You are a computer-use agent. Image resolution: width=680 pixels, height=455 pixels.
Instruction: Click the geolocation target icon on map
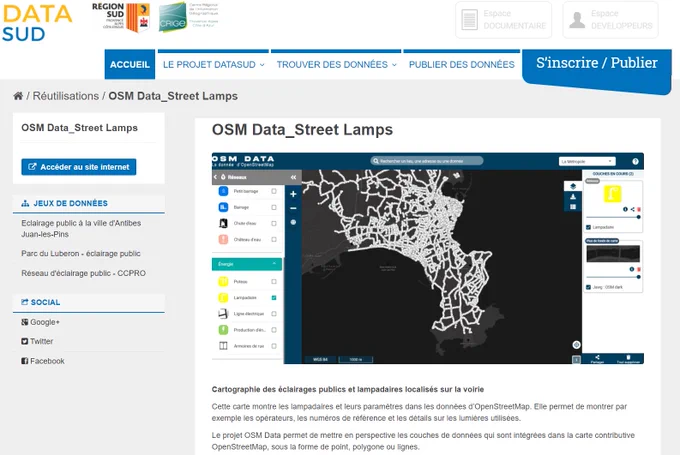[x=576, y=345]
